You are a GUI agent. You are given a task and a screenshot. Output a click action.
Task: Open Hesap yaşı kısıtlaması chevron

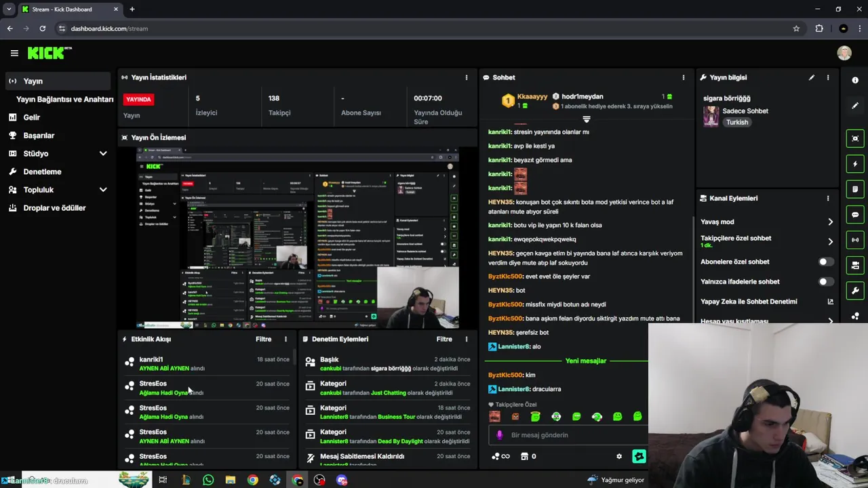[830, 321]
